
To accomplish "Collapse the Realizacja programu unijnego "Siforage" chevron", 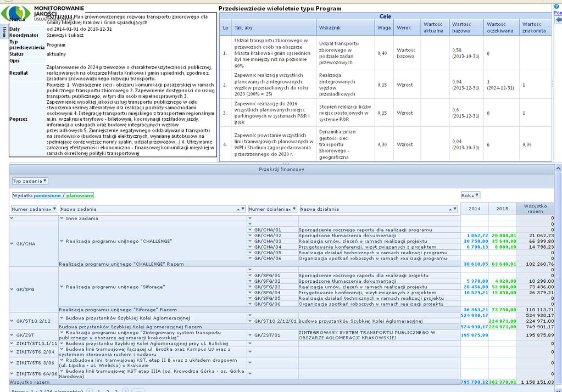I will [x=62, y=287].
